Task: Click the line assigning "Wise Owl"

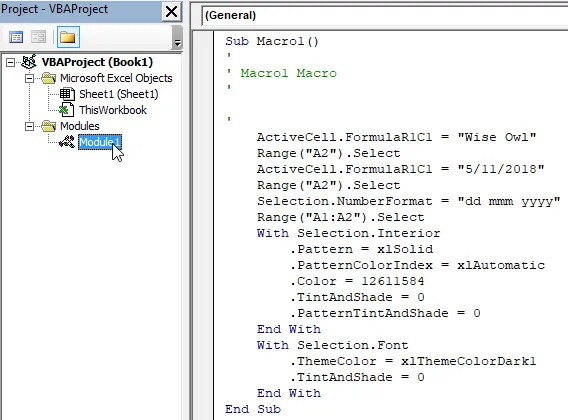Action: 397,137
